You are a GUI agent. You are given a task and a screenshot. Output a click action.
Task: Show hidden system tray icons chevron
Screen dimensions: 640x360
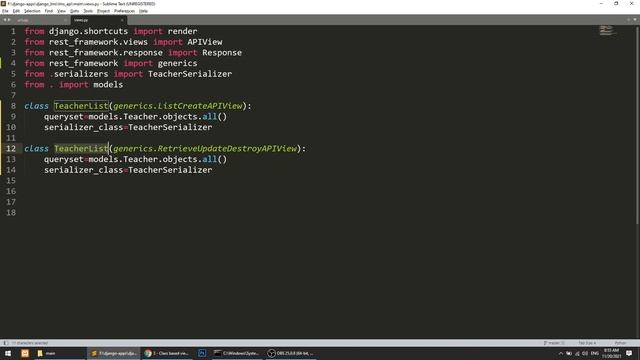click(x=560, y=353)
